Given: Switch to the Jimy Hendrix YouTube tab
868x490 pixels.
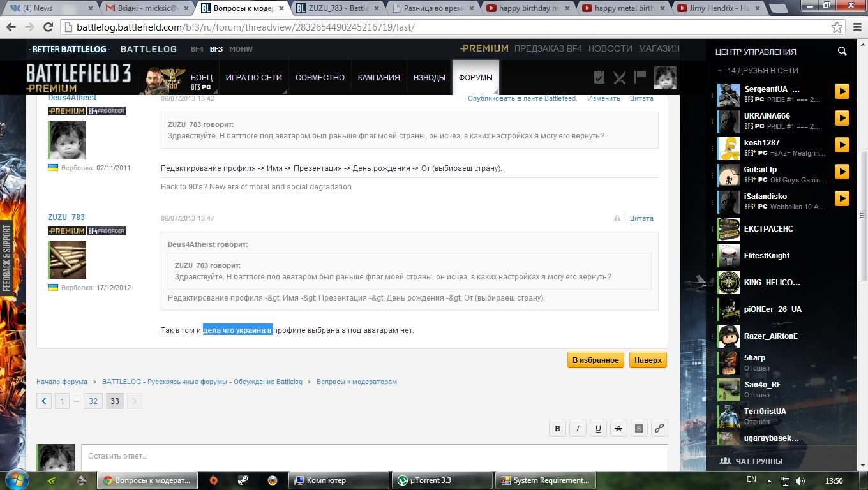Looking at the screenshot, I should point(720,8).
